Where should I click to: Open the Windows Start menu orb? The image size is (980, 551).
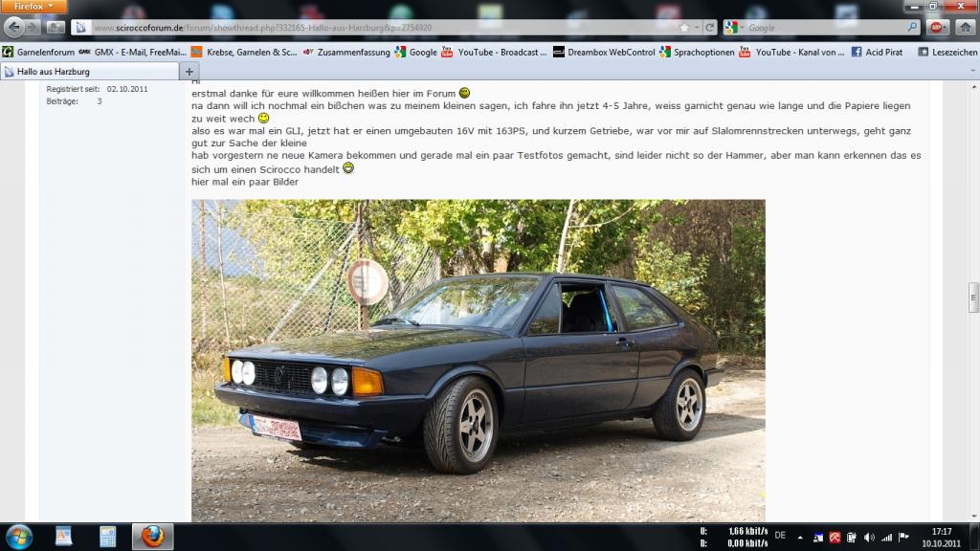pos(19,536)
